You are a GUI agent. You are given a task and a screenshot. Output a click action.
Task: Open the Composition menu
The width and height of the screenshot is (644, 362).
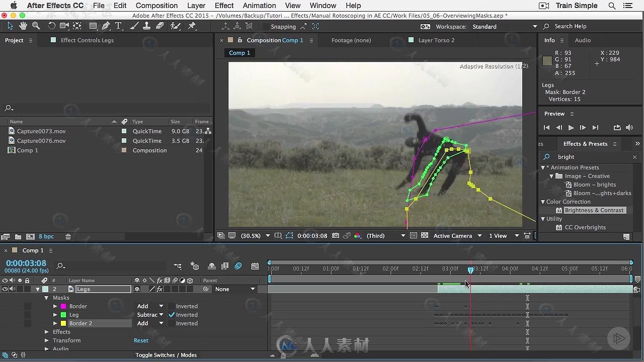pyautogui.click(x=156, y=6)
